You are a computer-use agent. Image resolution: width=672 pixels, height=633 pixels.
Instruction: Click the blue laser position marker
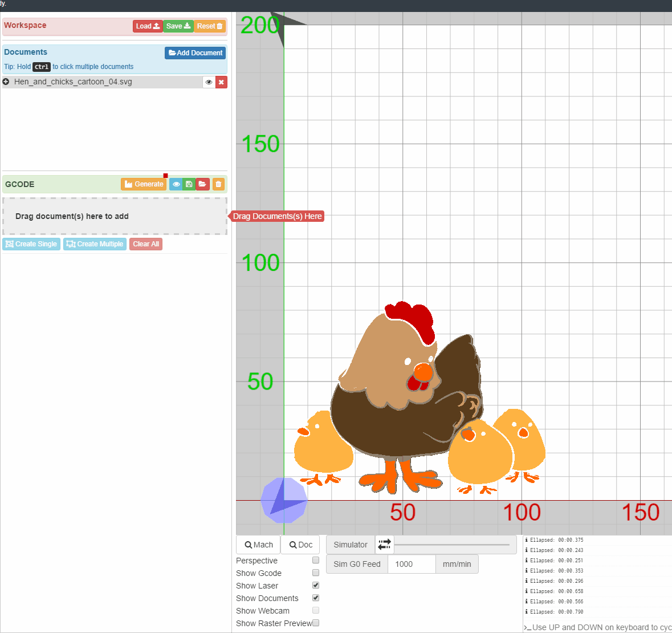tap(284, 500)
